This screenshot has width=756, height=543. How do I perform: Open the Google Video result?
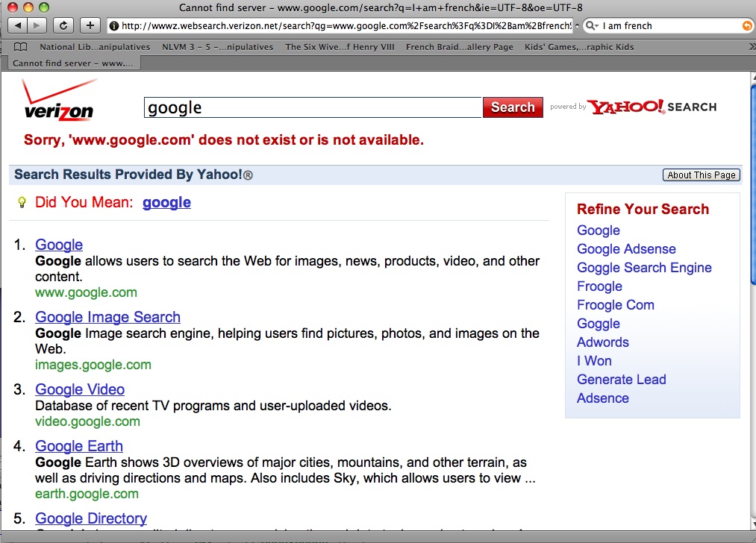[x=80, y=389]
